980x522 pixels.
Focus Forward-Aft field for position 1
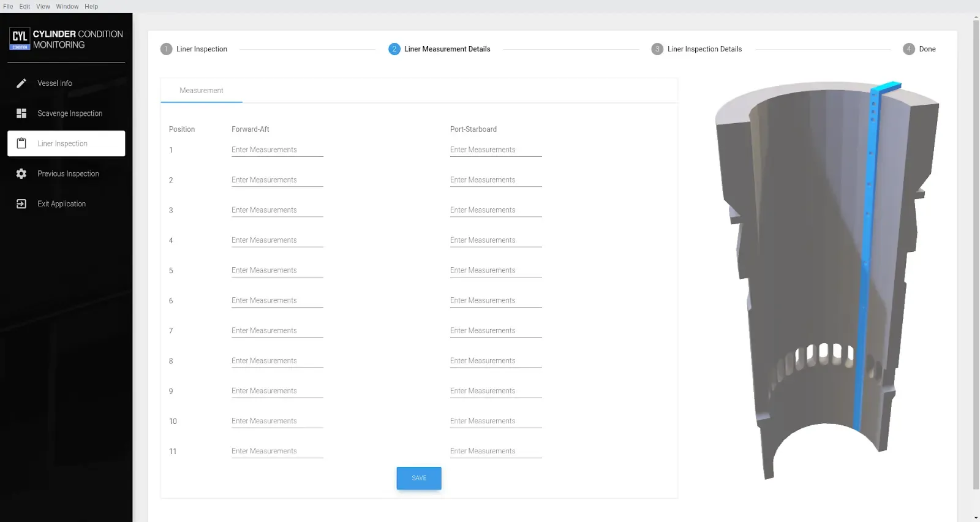pyautogui.click(x=277, y=150)
